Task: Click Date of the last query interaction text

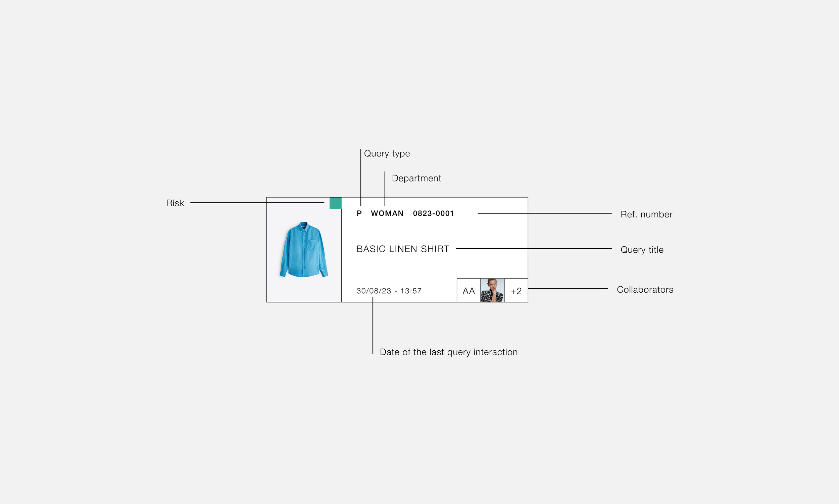Action: tap(448, 352)
